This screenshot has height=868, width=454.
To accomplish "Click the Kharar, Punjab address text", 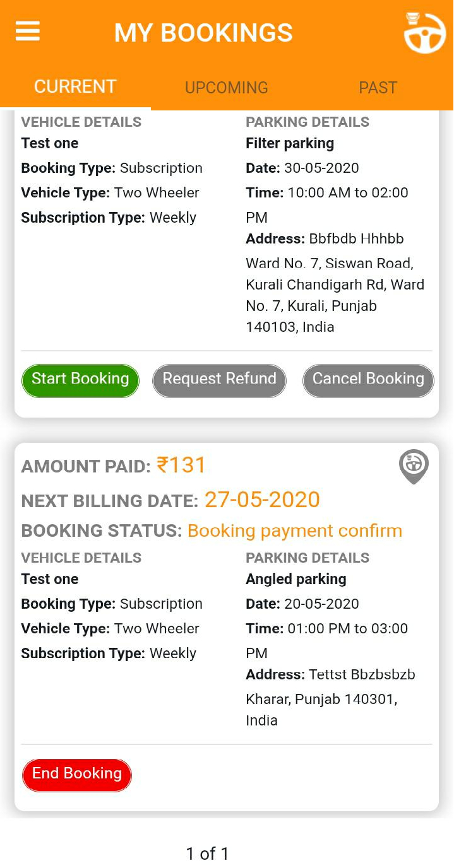I will pos(321,699).
